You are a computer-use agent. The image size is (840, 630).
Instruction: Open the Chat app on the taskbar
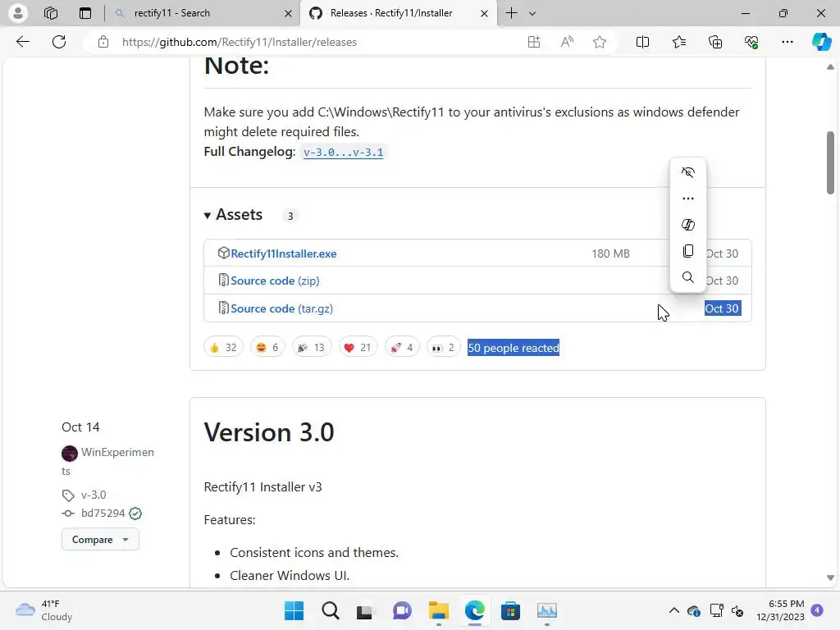click(402, 610)
